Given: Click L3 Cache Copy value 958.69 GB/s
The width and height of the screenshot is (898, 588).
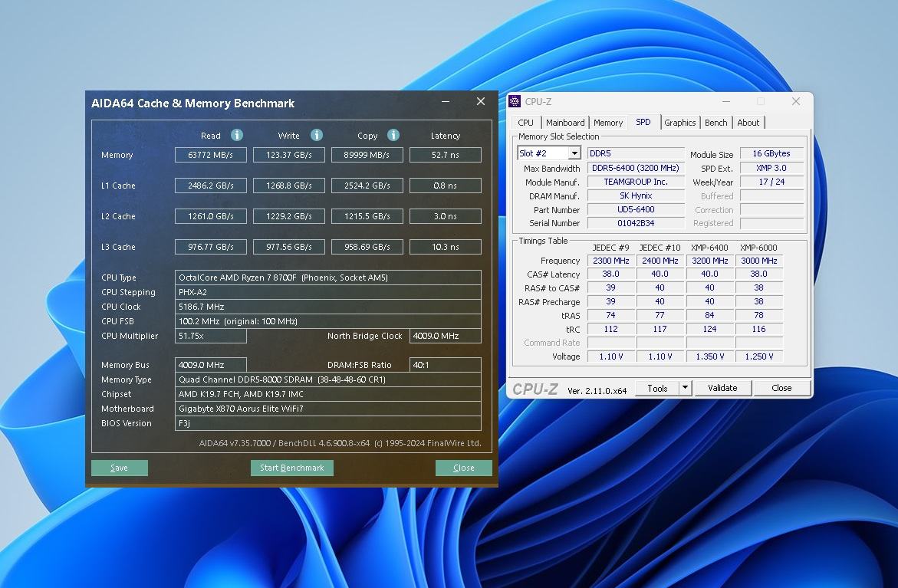Looking at the screenshot, I should coord(367,247).
